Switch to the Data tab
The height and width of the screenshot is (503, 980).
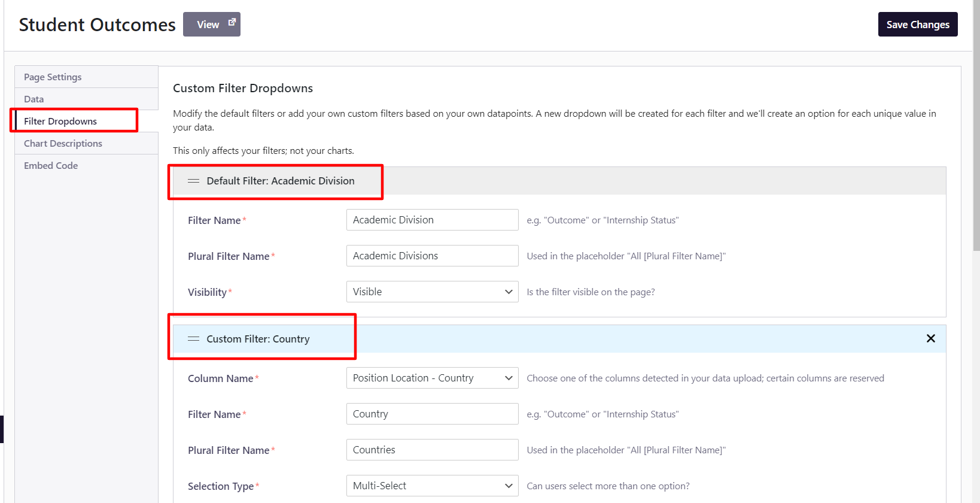pos(34,99)
